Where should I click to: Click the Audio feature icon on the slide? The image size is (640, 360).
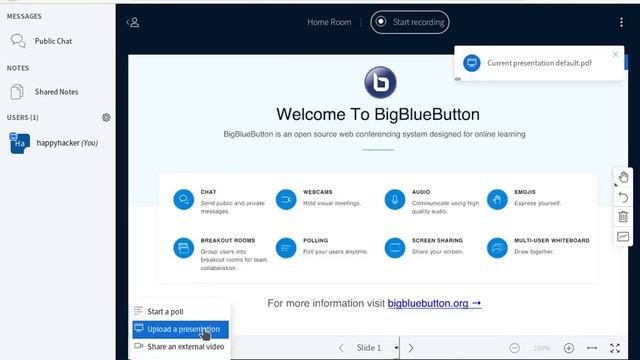click(x=395, y=200)
